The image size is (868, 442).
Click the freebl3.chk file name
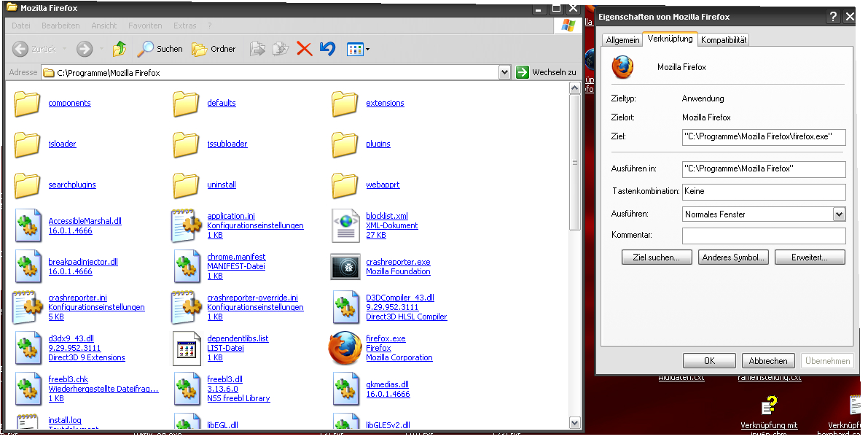[x=68, y=379]
